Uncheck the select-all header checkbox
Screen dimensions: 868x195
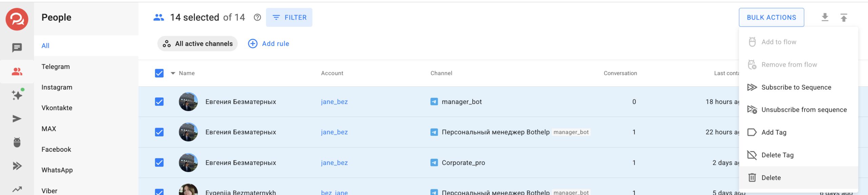click(159, 73)
